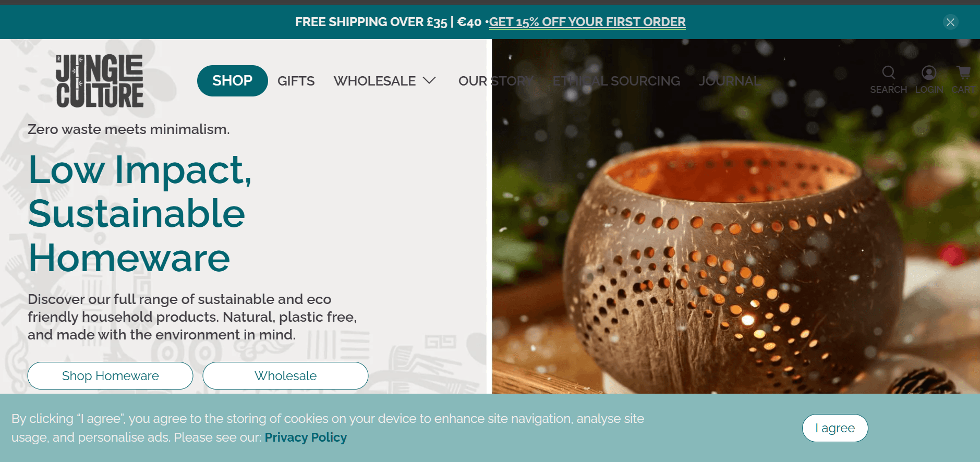Select the SHOP nav pill

coord(233,81)
